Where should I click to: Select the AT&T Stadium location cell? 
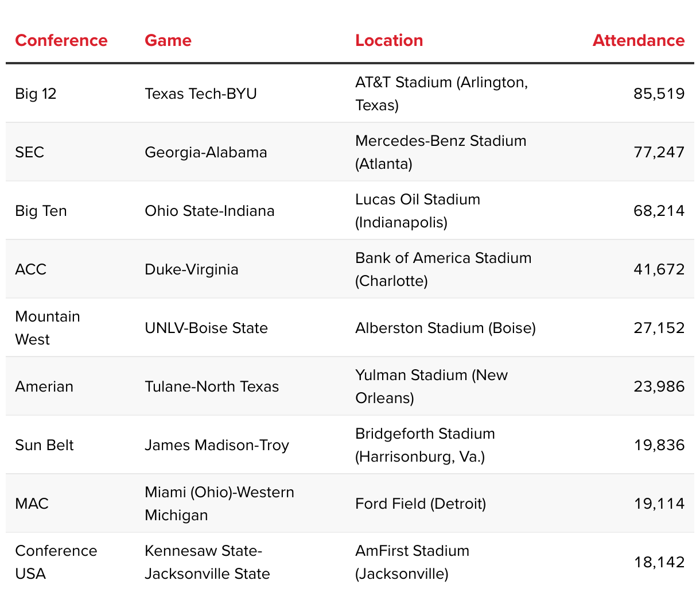pos(441,94)
